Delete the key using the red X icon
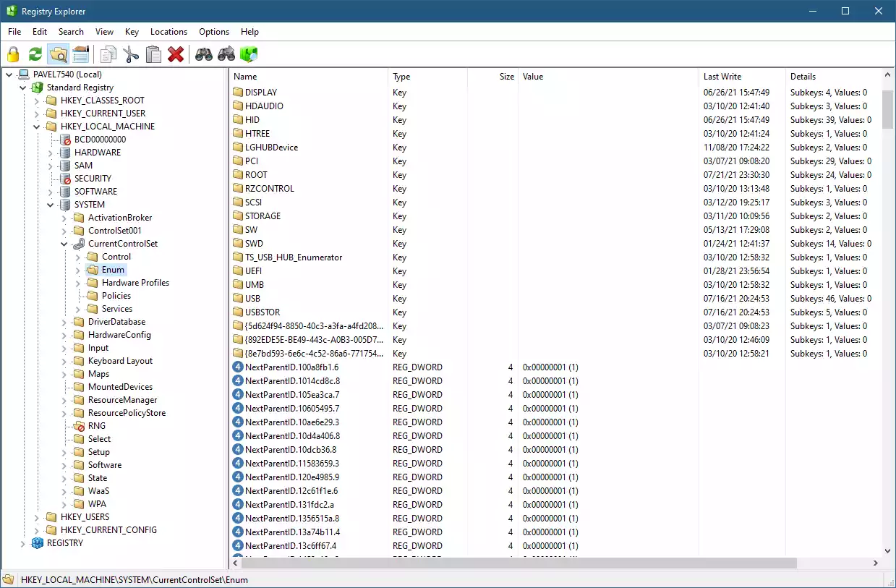Image resolution: width=896 pixels, height=588 pixels. click(176, 54)
